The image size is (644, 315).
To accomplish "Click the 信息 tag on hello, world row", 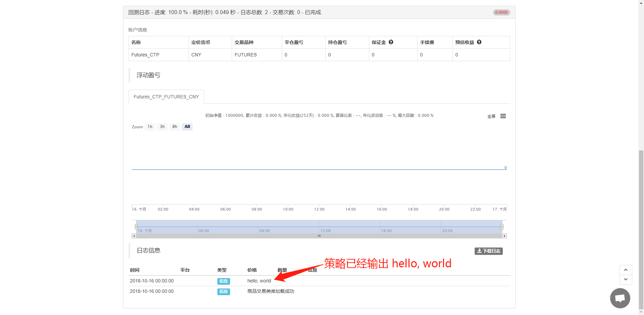I will pos(223,281).
